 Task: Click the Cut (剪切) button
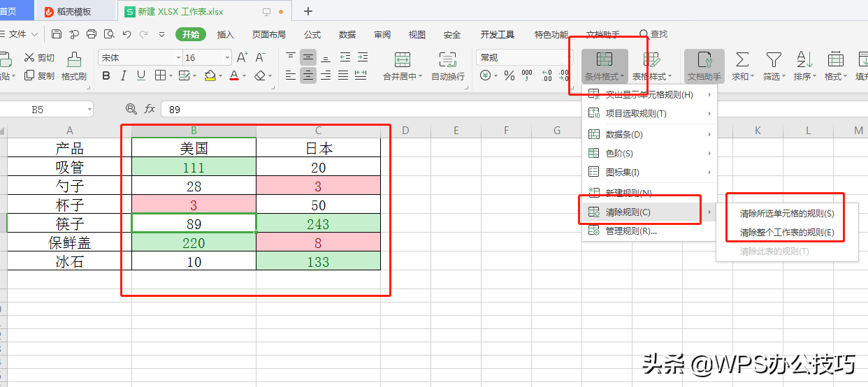click(39, 58)
